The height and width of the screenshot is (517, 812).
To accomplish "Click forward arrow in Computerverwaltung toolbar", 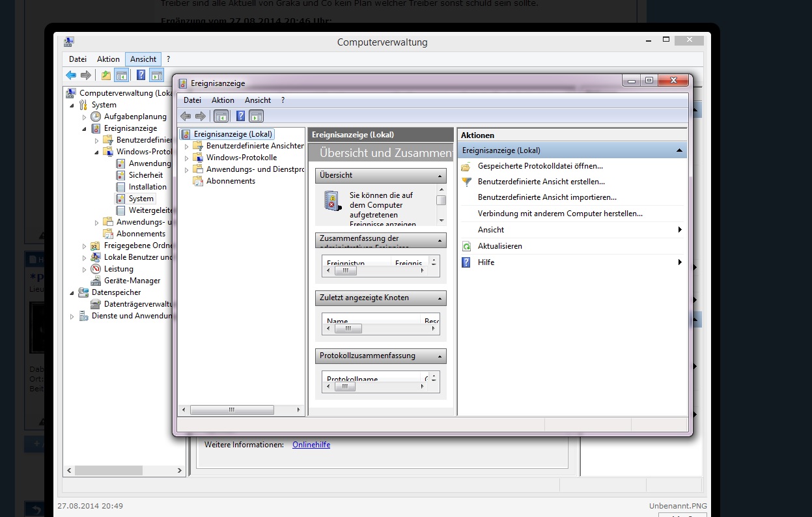I will pos(85,75).
